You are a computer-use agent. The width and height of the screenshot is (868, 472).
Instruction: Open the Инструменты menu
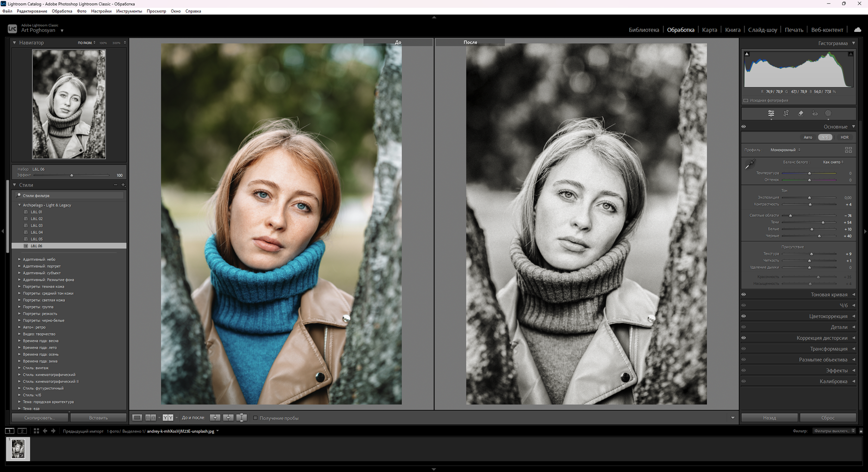pos(129,11)
